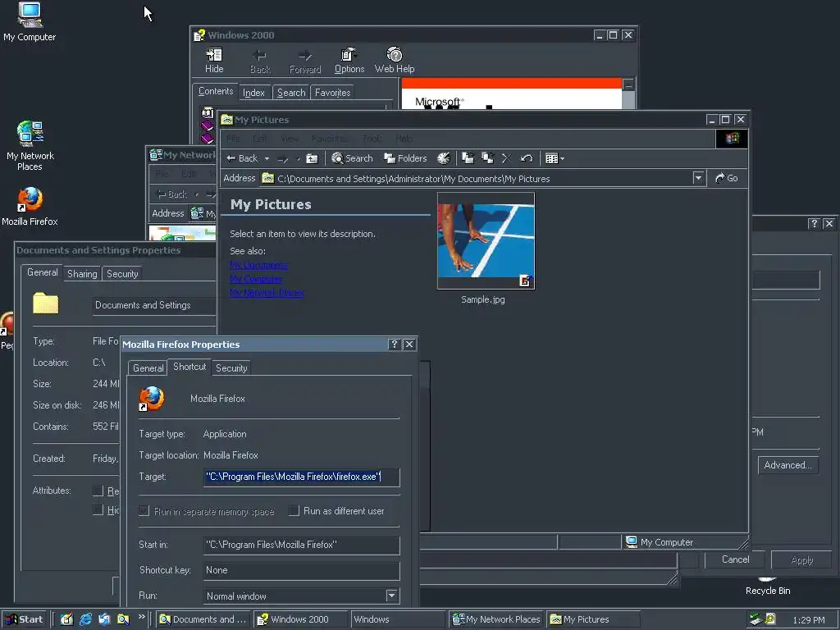
Task: Open Recycle Bin on desktop
Action: [768, 587]
